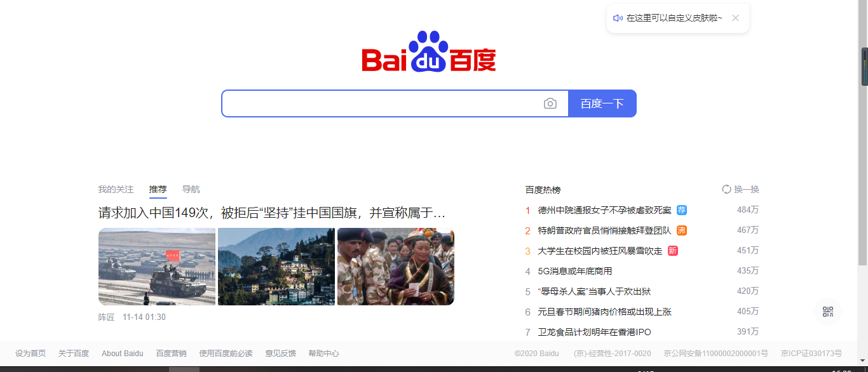Screen dimensions: 868x372
Task: Click (京)-经营性-2017-0020 footer text
Action: [x=612, y=354]
